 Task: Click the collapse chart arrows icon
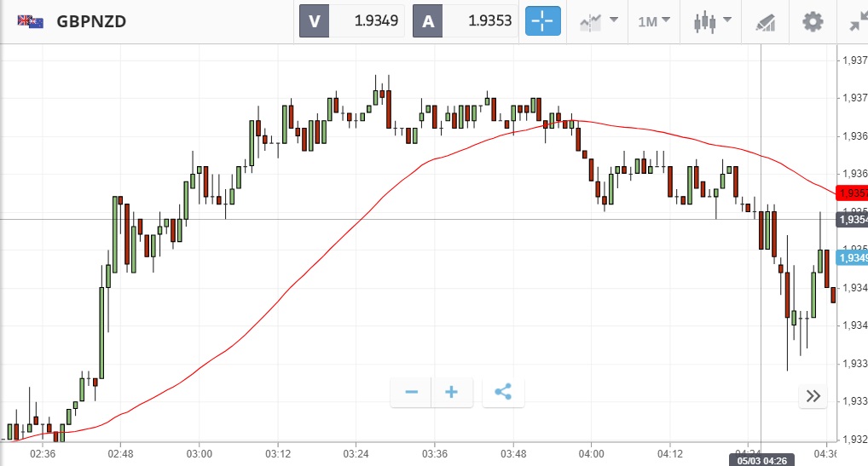click(x=855, y=21)
